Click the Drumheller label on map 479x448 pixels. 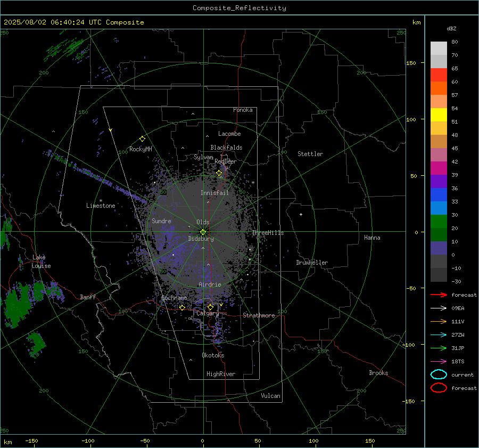pos(312,263)
